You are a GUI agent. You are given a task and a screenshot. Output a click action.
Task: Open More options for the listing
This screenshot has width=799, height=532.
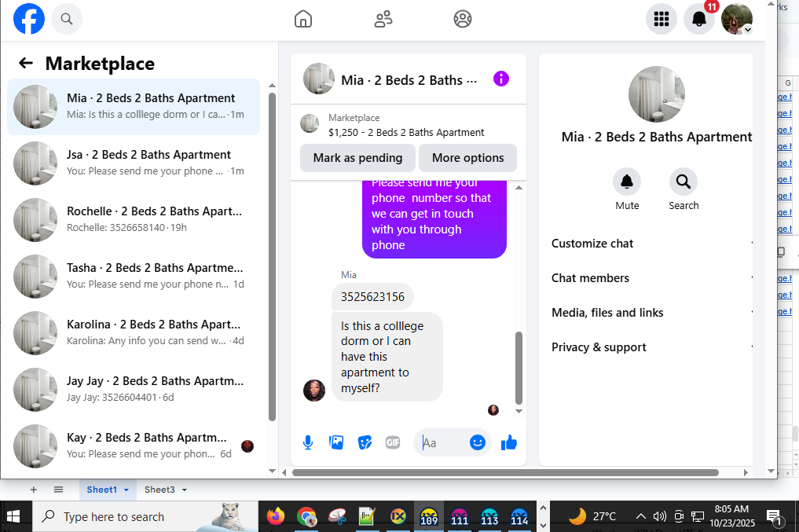[467, 158]
